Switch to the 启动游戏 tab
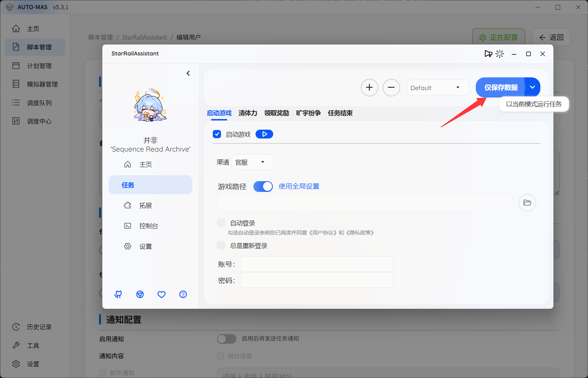Screen dimensions: 588x378 (x=219, y=113)
